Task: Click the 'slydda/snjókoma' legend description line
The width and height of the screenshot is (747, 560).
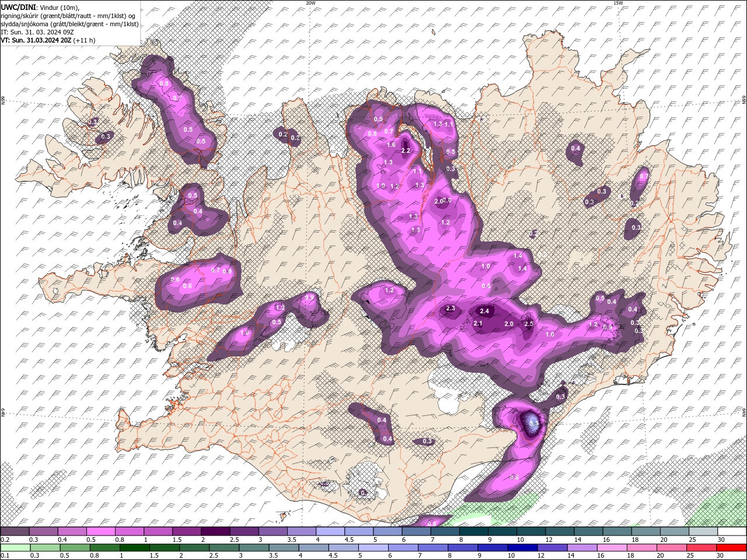Action: pyautogui.click(x=69, y=24)
